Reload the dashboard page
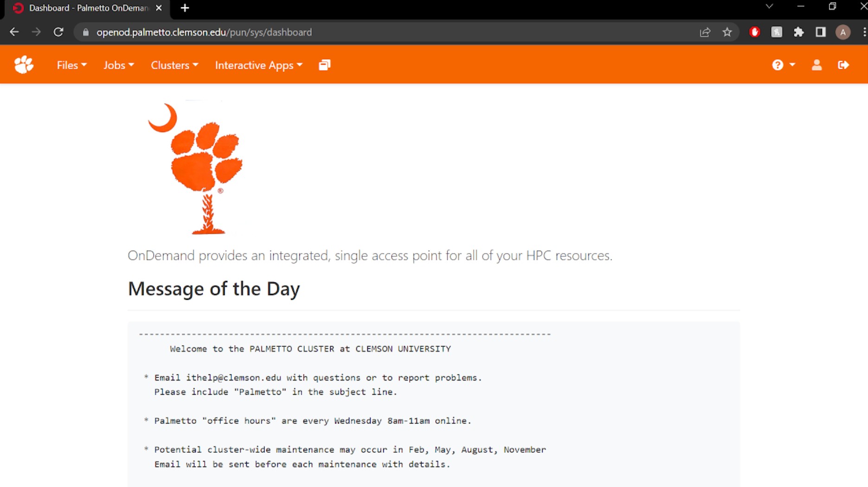The width and height of the screenshot is (868, 487). [x=58, y=32]
